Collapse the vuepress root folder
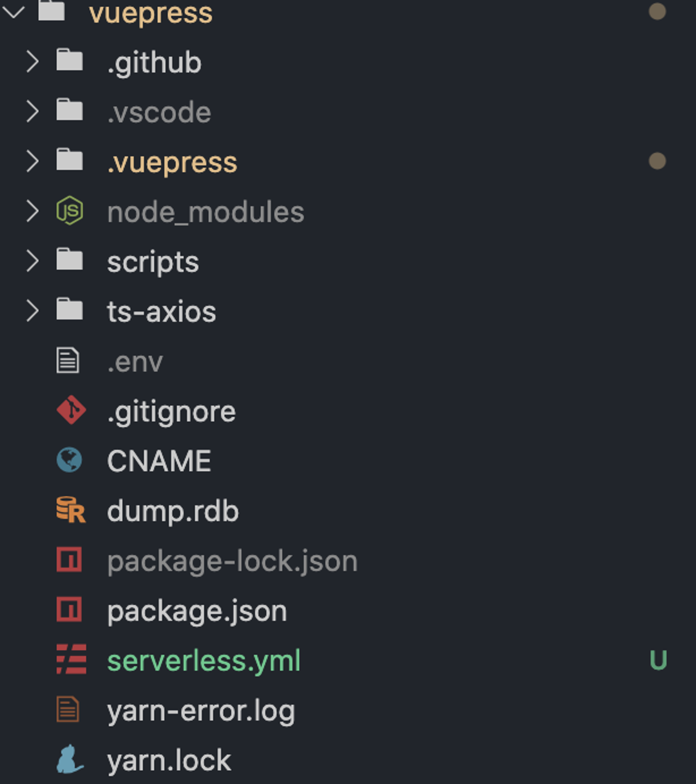 pyautogui.click(x=13, y=12)
